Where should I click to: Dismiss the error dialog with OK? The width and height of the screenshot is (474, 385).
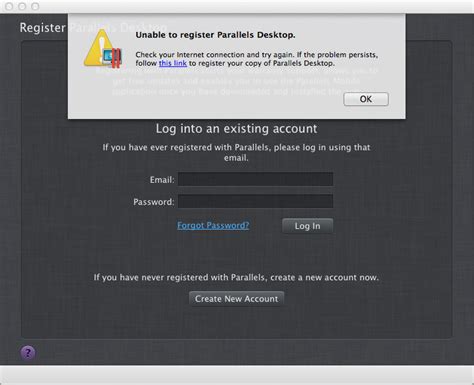[366, 99]
